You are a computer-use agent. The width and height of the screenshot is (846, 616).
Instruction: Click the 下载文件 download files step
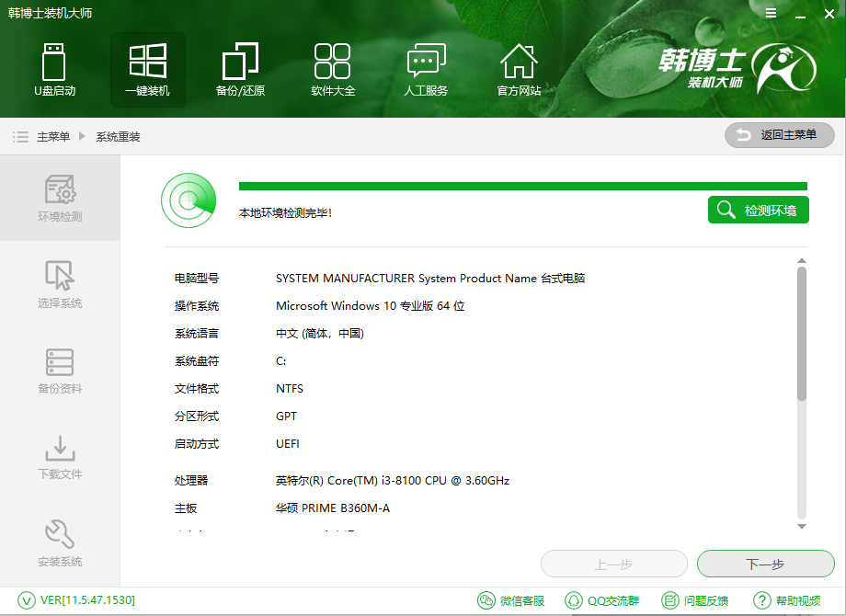point(59,458)
